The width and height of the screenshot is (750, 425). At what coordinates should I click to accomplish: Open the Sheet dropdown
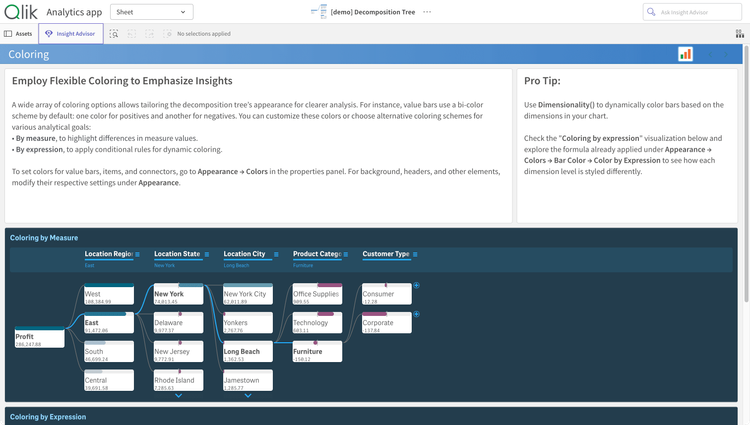[151, 12]
